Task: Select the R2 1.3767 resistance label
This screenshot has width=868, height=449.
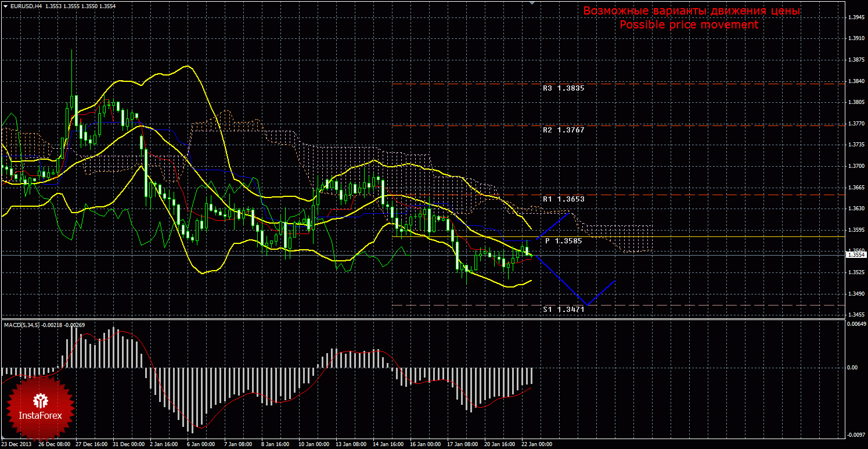Action: (563, 130)
